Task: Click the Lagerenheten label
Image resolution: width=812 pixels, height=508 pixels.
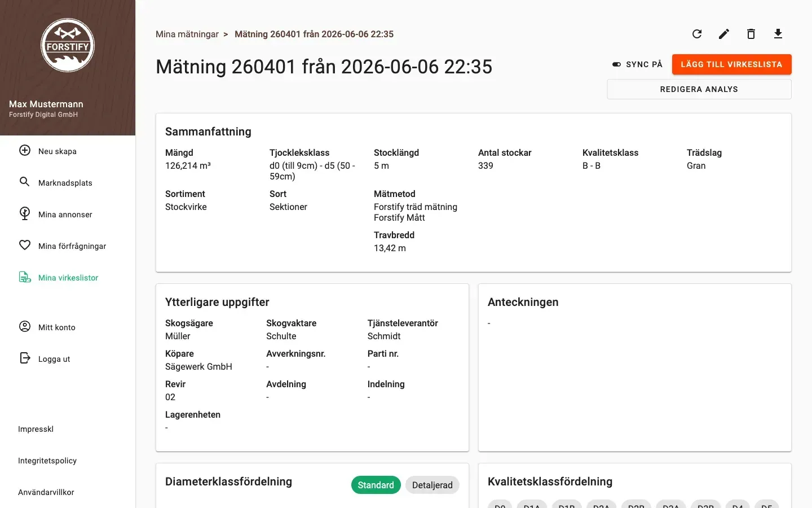Action: (193, 414)
